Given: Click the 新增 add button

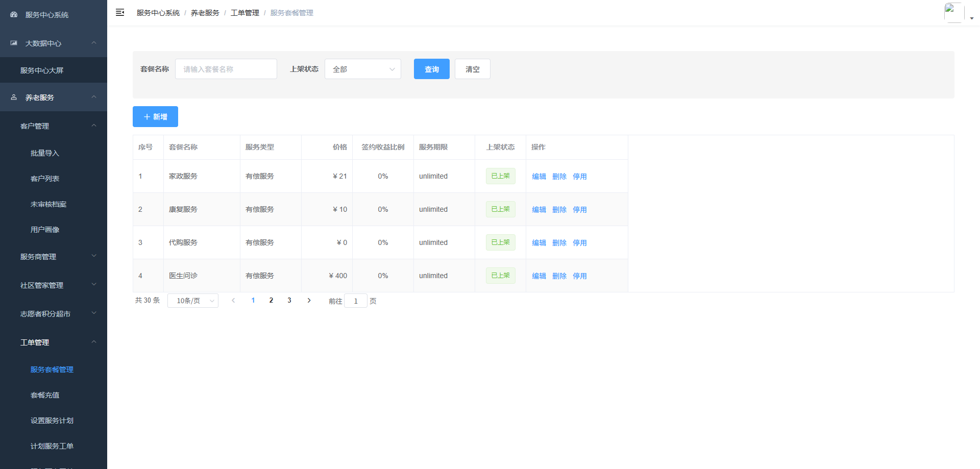Looking at the screenshot, I should tap(155, 116).
